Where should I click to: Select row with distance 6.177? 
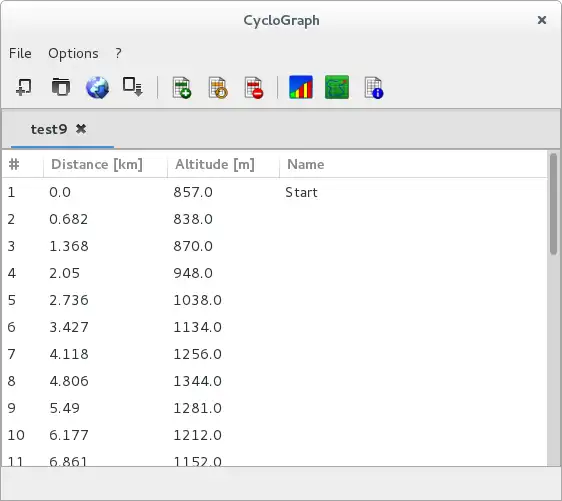click(x=275, y=435)
